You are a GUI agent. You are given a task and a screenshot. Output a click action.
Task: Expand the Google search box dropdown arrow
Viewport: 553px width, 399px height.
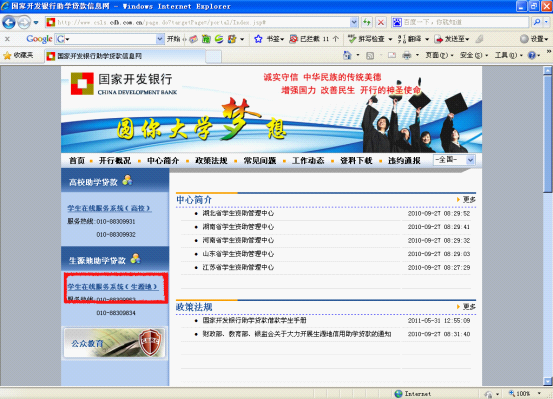160,39
